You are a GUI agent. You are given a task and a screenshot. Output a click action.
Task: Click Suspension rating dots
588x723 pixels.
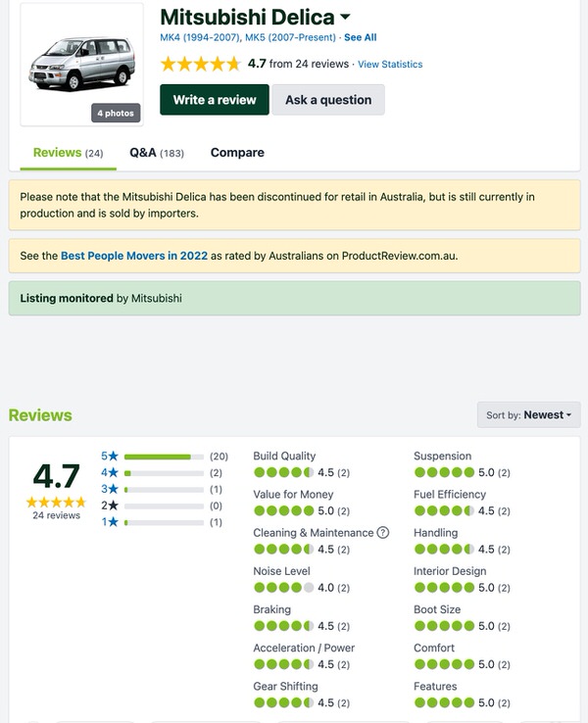444,472
